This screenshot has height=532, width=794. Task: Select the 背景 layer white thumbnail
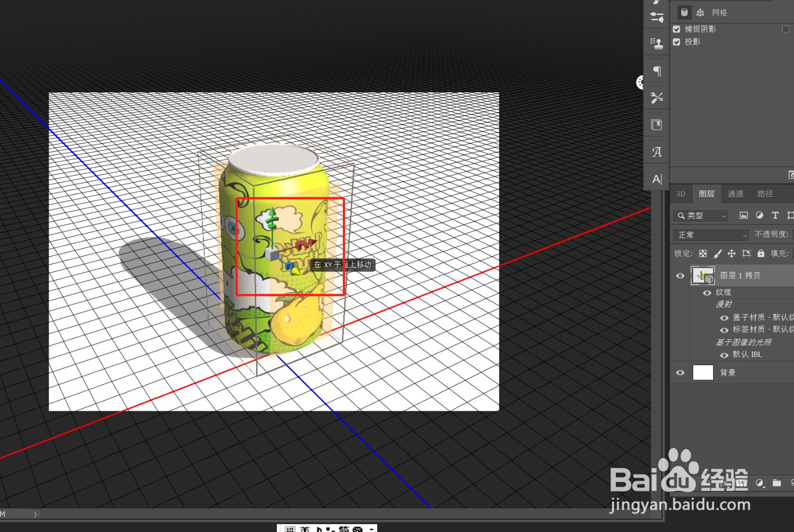703,372
